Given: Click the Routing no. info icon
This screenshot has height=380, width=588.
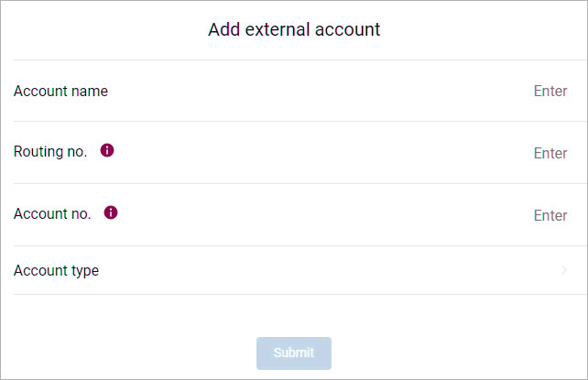Looking at the screenshot, I should point(107,150).
